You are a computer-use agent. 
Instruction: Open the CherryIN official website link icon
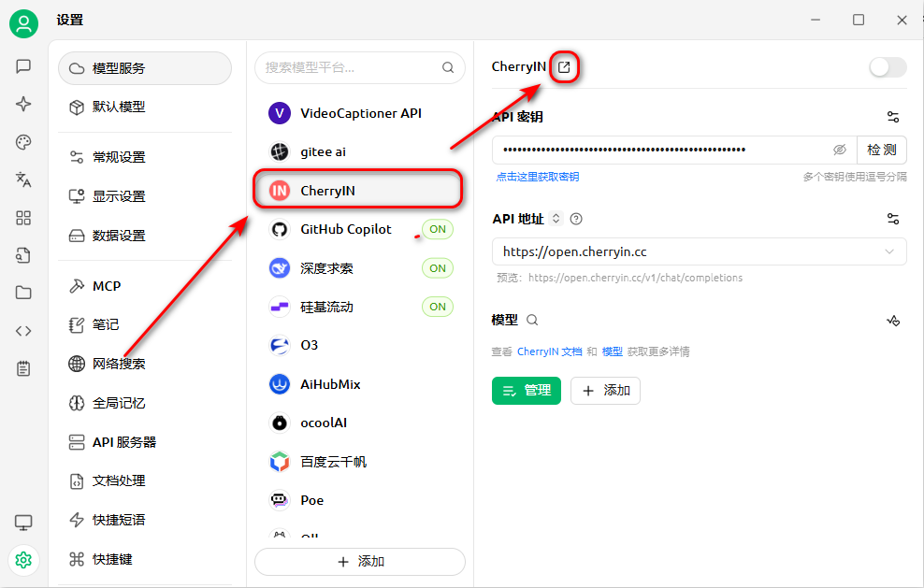point(564,67)
